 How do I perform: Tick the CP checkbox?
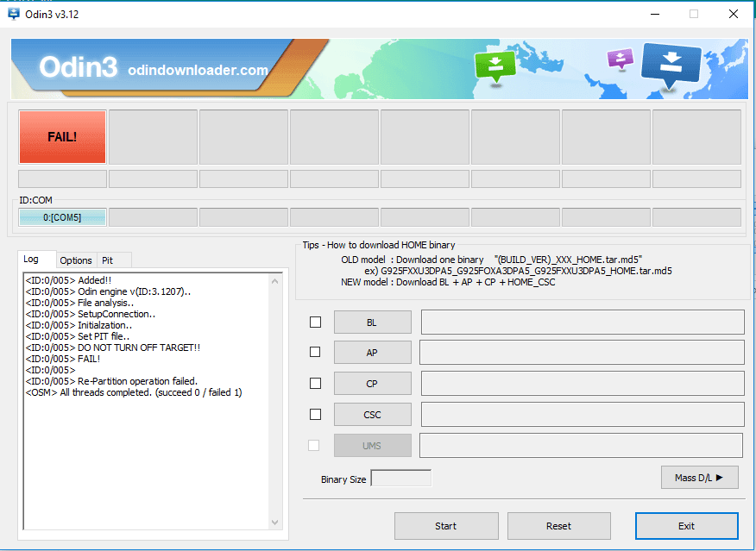(x=315, y=384)
